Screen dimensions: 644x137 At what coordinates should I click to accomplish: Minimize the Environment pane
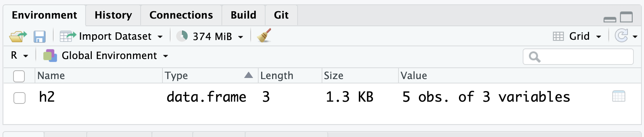click(x=609, y=19)
